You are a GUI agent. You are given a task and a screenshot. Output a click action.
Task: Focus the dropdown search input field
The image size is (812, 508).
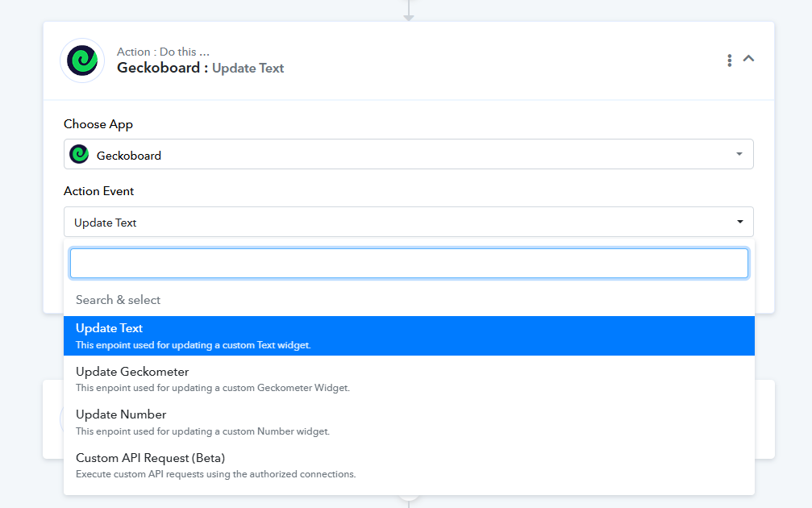click(x=409, y=263)
